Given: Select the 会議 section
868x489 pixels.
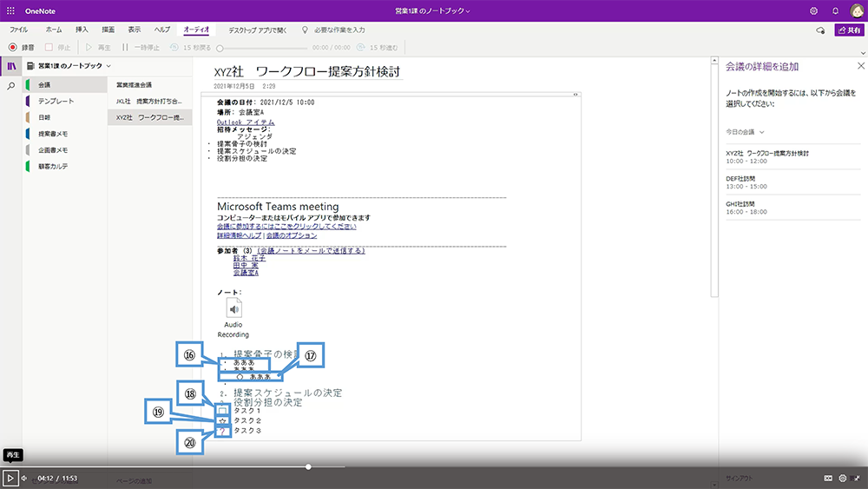Looking at the screenshot, I should pos(65,85).
